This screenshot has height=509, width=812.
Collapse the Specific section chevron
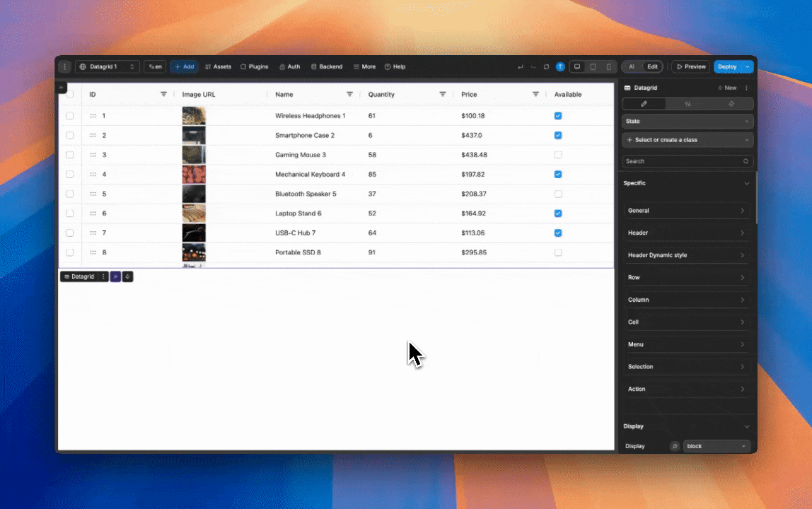point(746,183)
